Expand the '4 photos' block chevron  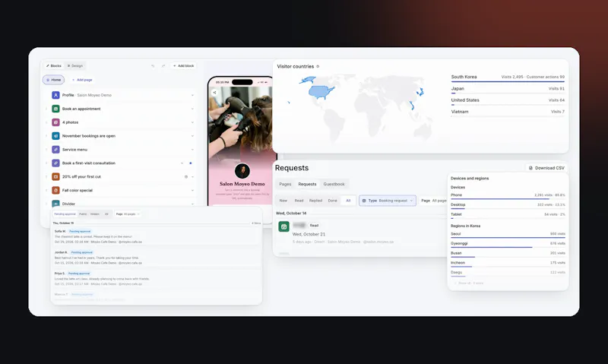tap(192, 122)
